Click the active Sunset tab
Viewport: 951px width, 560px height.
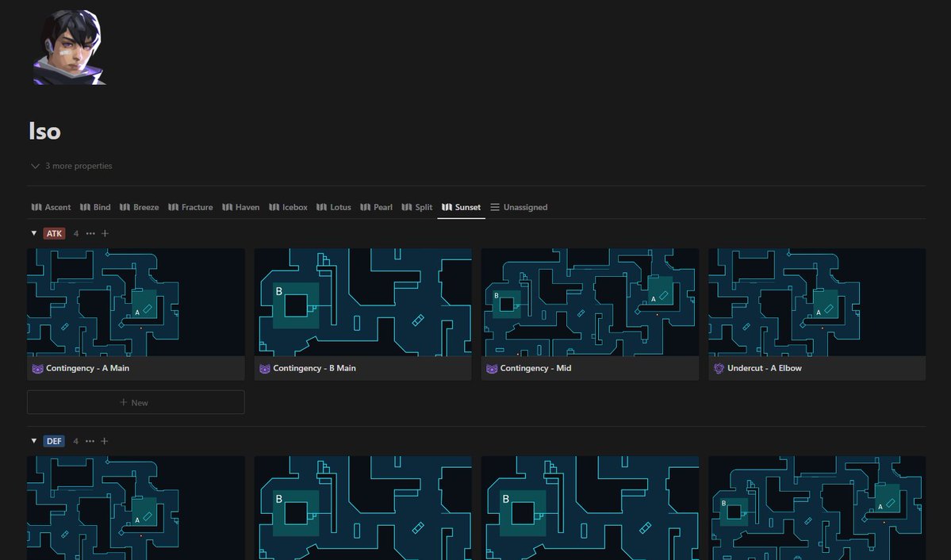[x=461, y=208]
